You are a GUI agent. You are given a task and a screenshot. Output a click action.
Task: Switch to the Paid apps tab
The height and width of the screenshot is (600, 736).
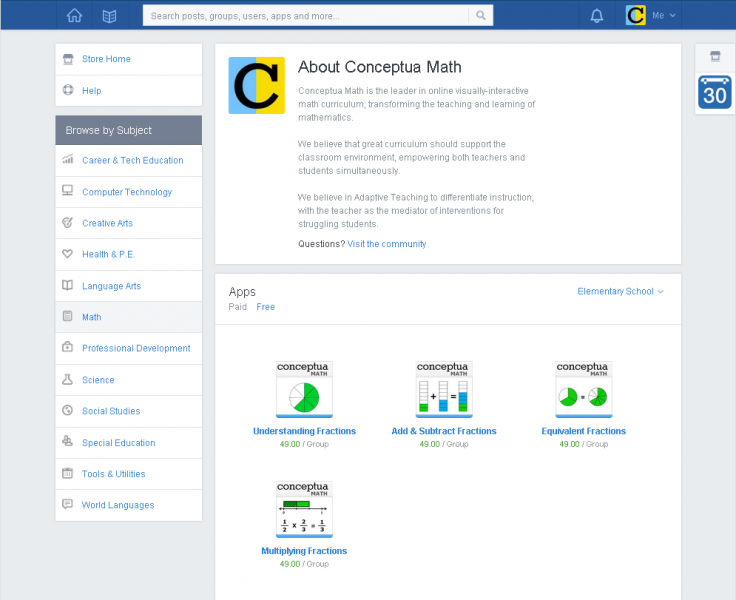pos(238,307)
